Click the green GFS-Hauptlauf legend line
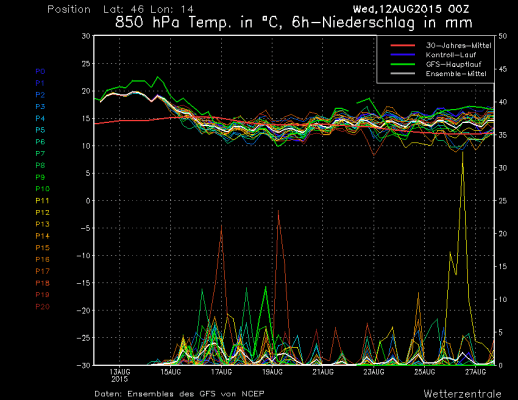Viewport: 518px width, 400px height. 403,64
